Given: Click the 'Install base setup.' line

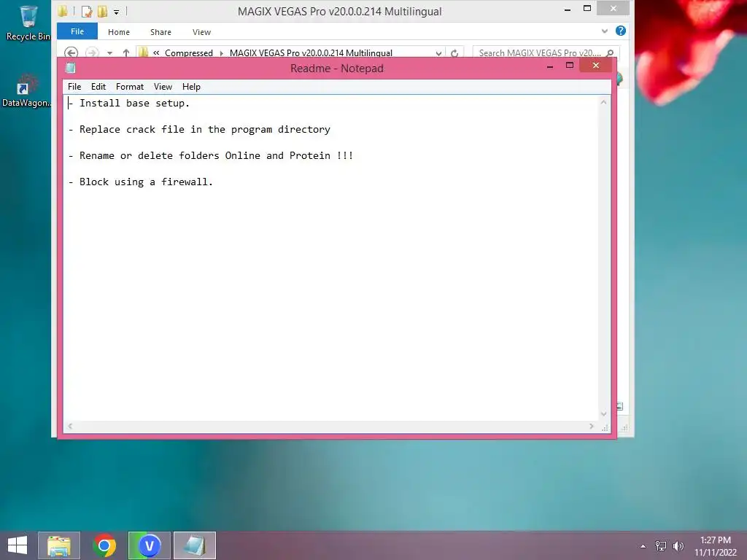Looking at the screenshot, I should coord(128,104).
